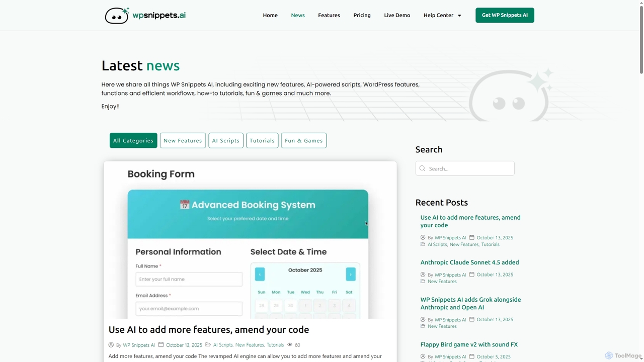Click the folder icon under the Grok post
This screenshot has width=644, height=362.
(x=423, y=326)
